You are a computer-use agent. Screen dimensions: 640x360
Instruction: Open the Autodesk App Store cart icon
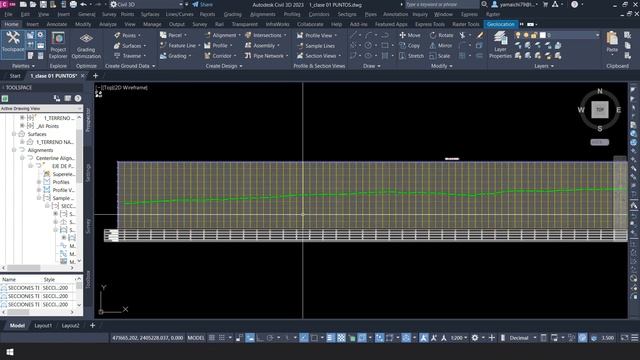[545, 4]
